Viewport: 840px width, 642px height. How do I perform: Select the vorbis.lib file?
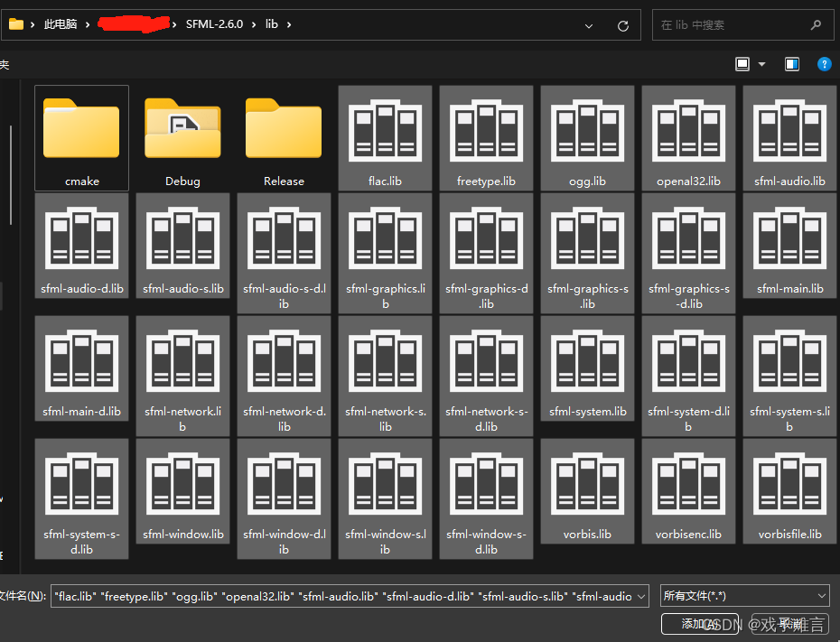click(x=588, y=491)
